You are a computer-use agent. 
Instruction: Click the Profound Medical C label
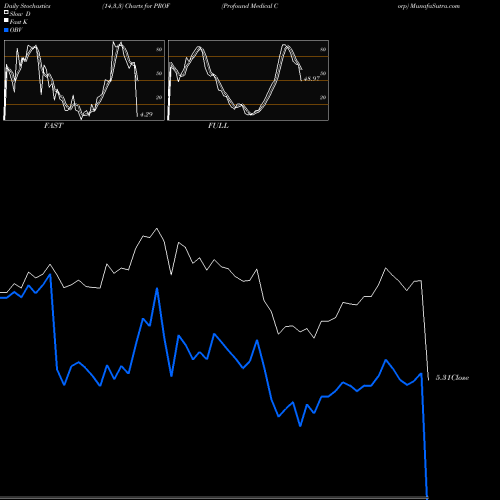(250, 6)
